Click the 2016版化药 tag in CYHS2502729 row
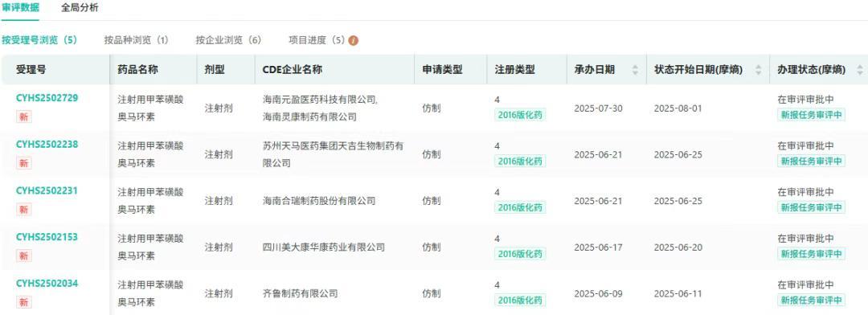Viewport: 868px width, 315px height. pos(520,115)
